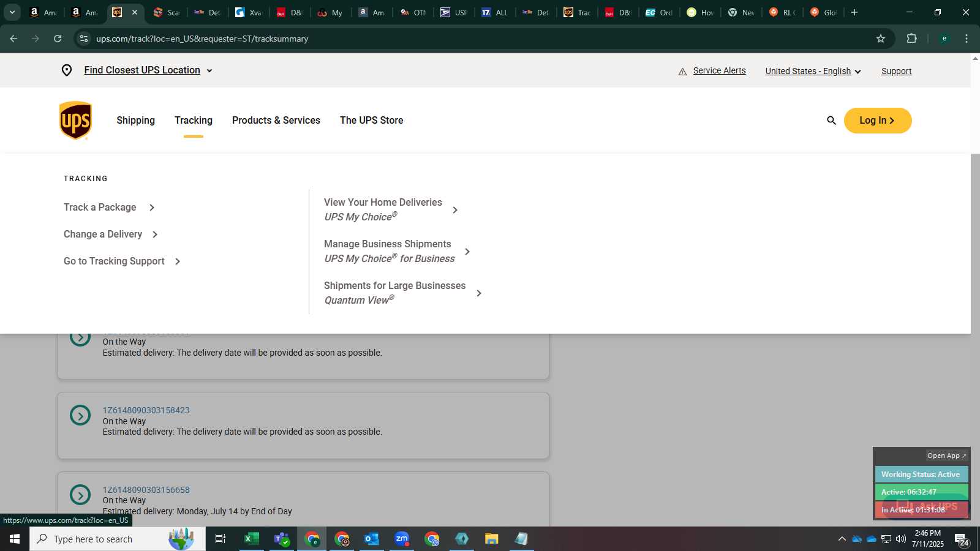This screenshot has width=980, height=551.
Task: Bookmark this page with the star icon
Action: coord(881,39)
